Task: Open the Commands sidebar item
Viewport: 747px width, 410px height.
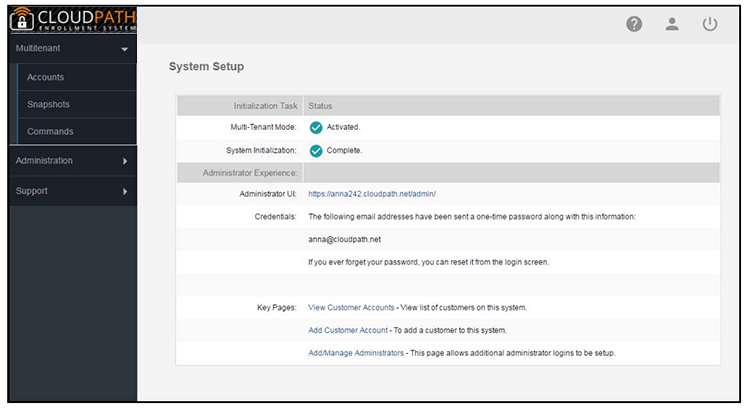Action: pos(77,131)
